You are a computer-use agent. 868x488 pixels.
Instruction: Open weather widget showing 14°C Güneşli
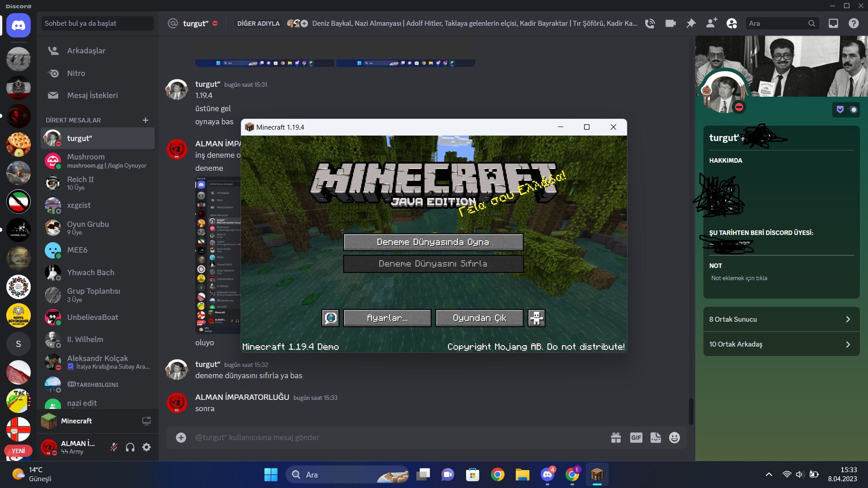[33, 474]
